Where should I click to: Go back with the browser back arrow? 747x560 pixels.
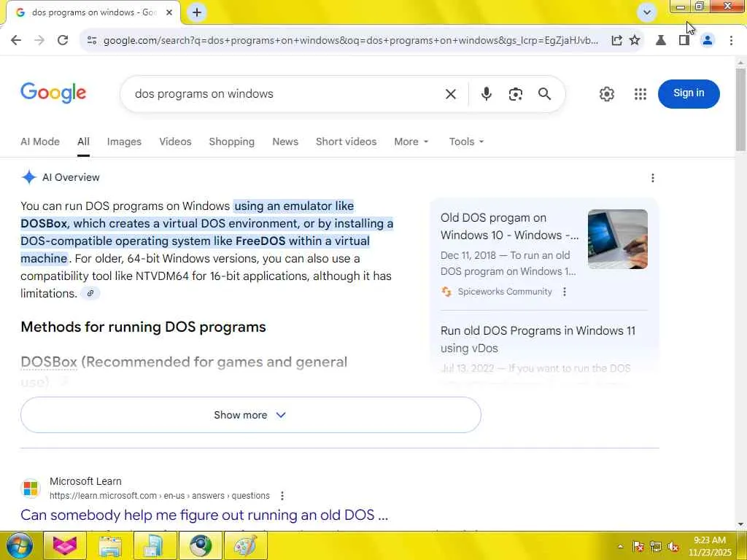click(x=16, y=41)
